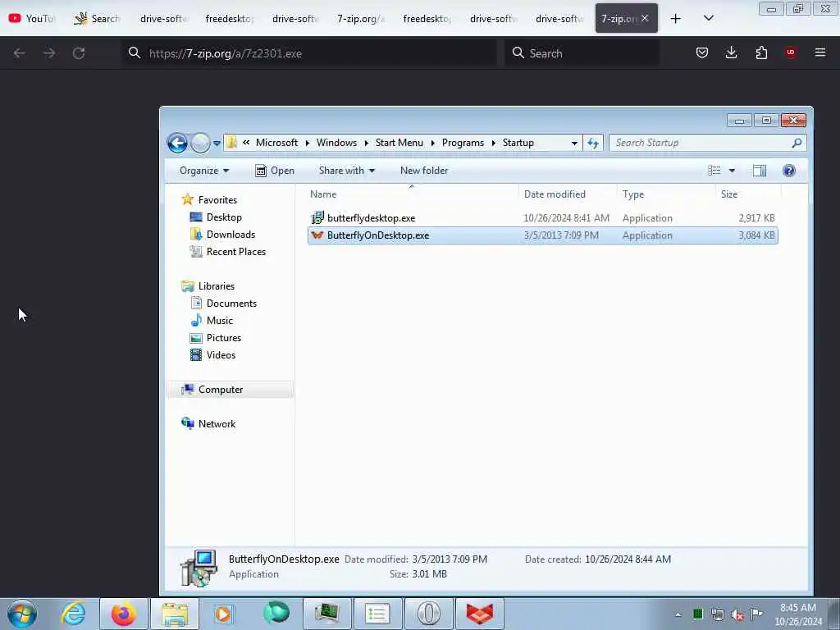Screen dimensions: 840x630
Task: Click the Firefox URL address bar
Action: pyautogui.click(x=311, y=53)
